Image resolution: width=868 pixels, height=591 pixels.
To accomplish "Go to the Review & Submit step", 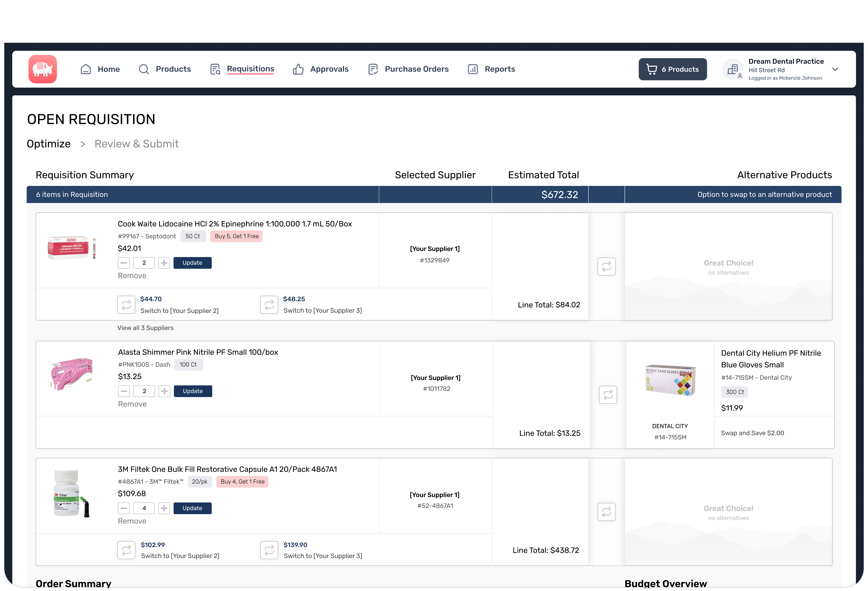I will point(137,144).
